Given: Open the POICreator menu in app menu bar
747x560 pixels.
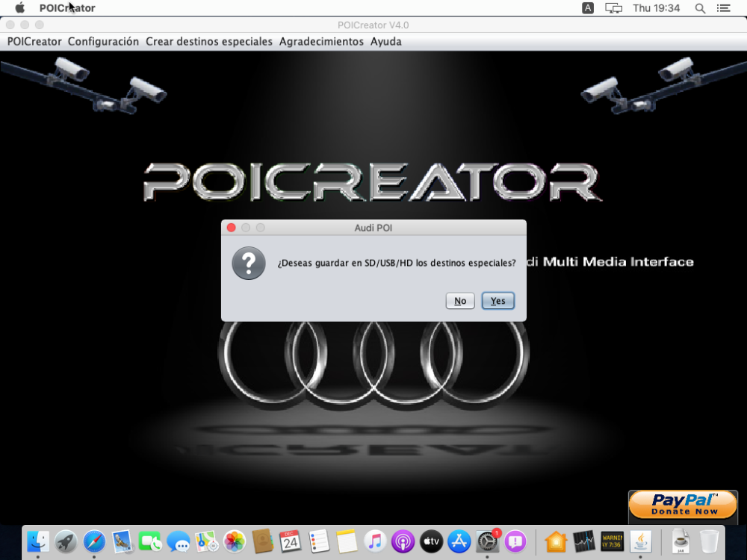Looking at the screenshot, I should click(34, 41).
